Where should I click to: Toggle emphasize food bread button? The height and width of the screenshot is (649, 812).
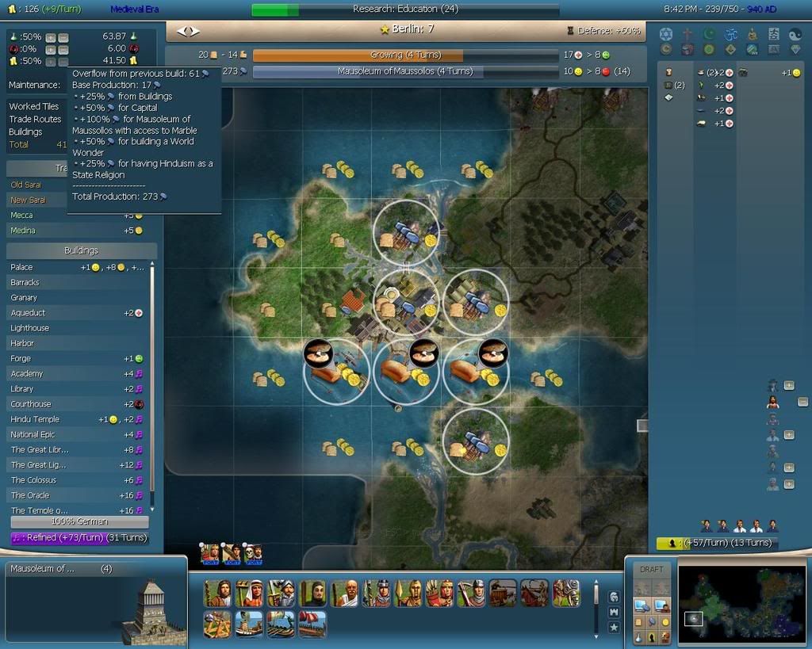pos(638,622)
